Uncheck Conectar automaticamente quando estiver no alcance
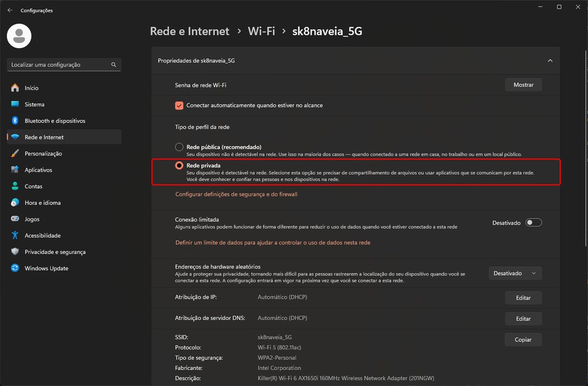Screen dimensions: 588x386 (x=179, y=105)
